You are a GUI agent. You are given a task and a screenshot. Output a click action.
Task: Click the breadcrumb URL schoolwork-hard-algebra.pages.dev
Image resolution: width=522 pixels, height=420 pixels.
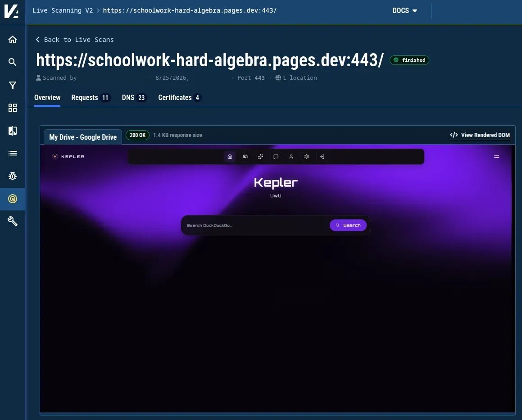point(190,10)
